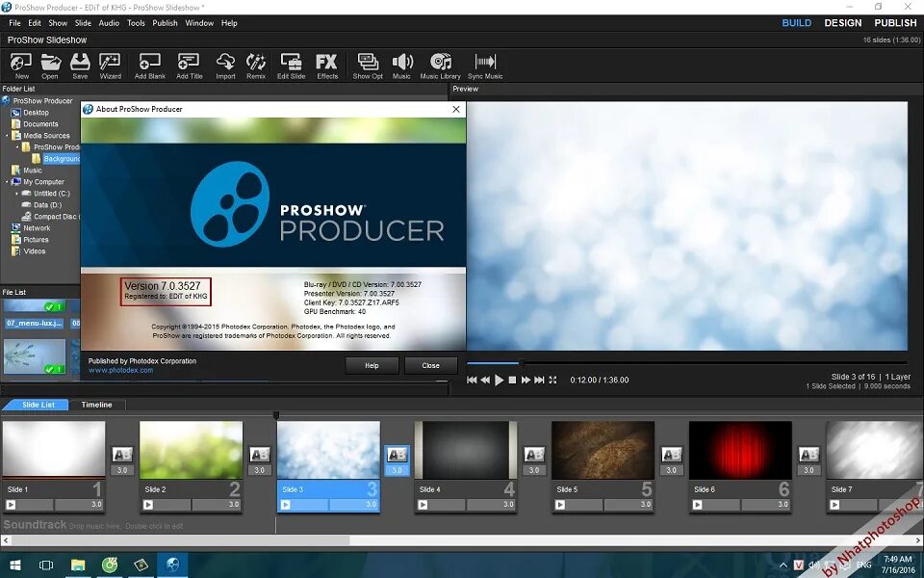This screenshot has width=924, height=578.
Task: Click the Sync Music icon
Action: point(485,66)
